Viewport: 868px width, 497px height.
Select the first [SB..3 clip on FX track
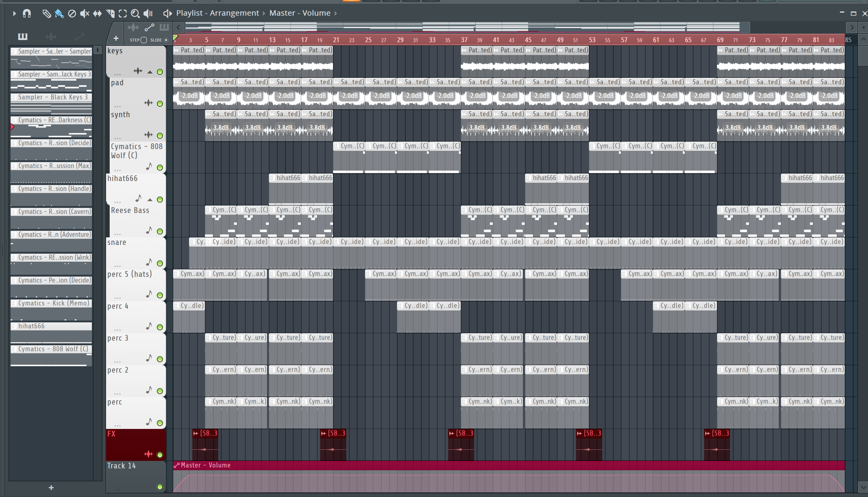click(205, 445)
